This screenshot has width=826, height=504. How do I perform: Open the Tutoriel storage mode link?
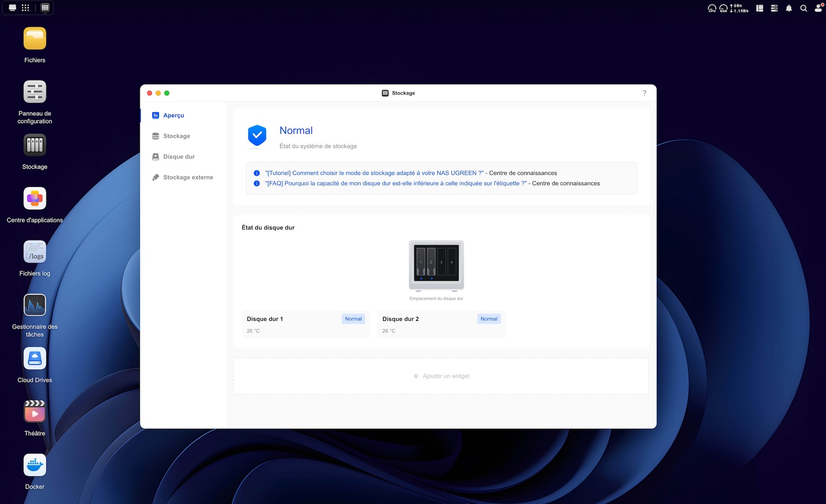(374, 173)
